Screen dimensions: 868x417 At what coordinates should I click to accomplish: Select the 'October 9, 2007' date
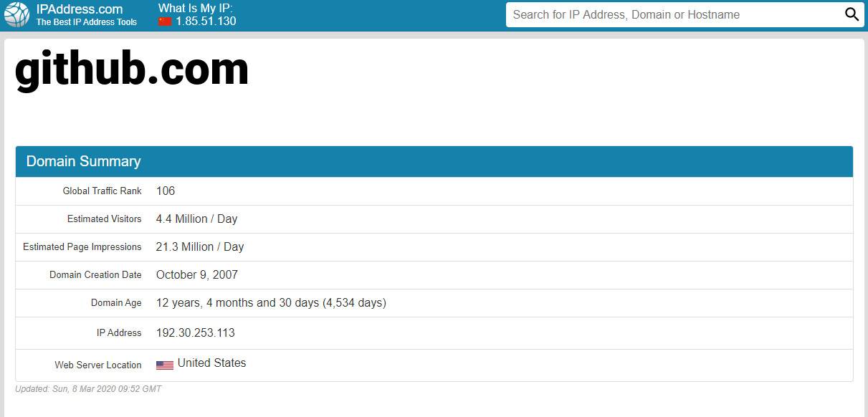point(197,274)
